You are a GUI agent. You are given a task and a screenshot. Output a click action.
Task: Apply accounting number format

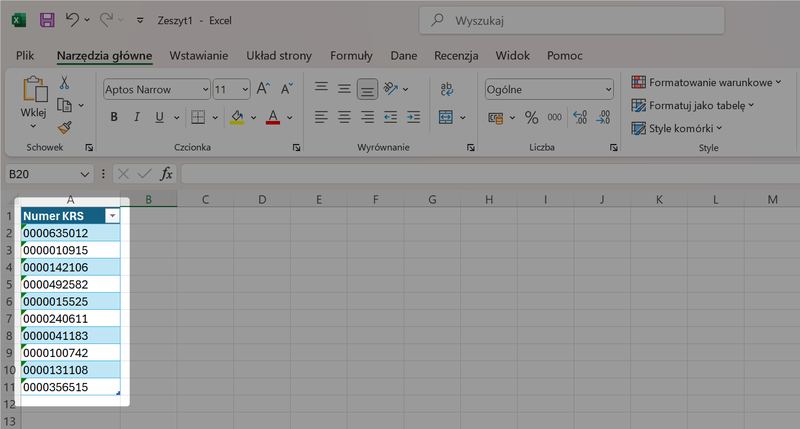(495, 118)
